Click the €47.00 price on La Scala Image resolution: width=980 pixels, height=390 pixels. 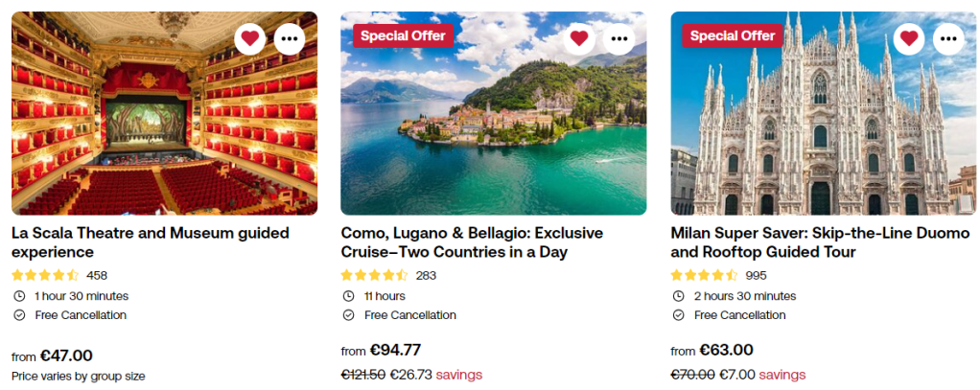(x=66, y=356)
